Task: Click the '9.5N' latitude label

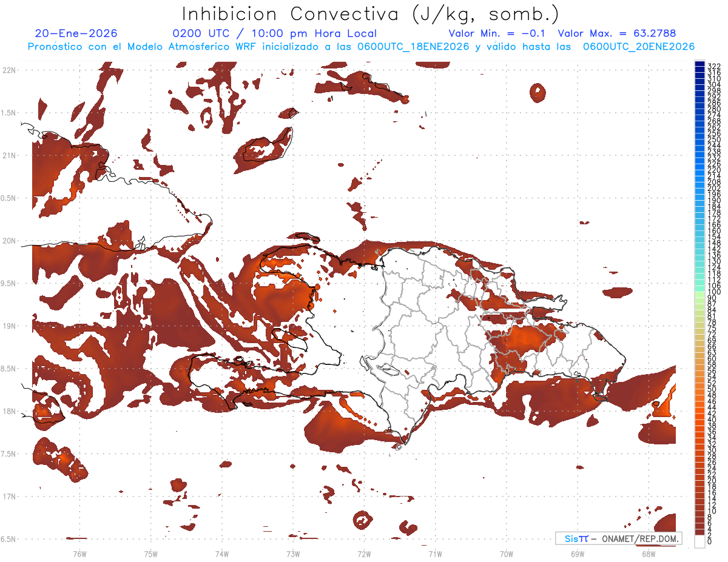Action: tap(9, 284)
